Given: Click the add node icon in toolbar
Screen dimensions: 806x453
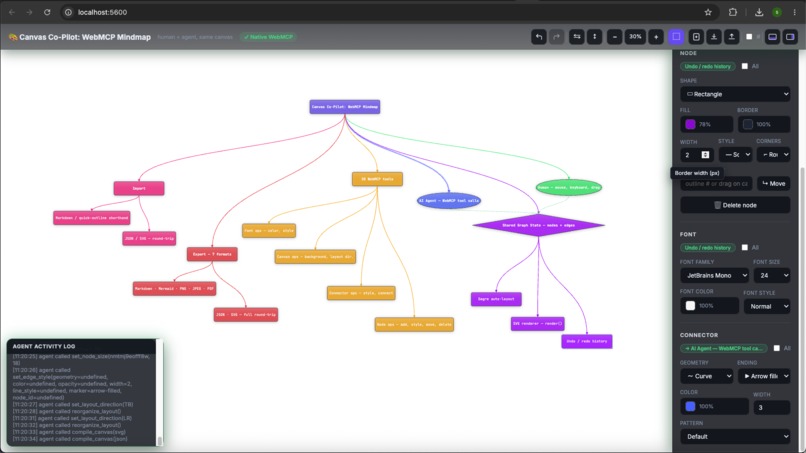Looking at the screenshot, I should click(x=696, y=37).
